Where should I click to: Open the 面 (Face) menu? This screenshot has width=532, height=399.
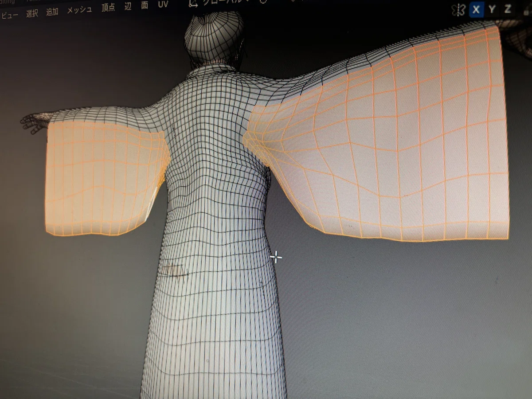(145, 5)
